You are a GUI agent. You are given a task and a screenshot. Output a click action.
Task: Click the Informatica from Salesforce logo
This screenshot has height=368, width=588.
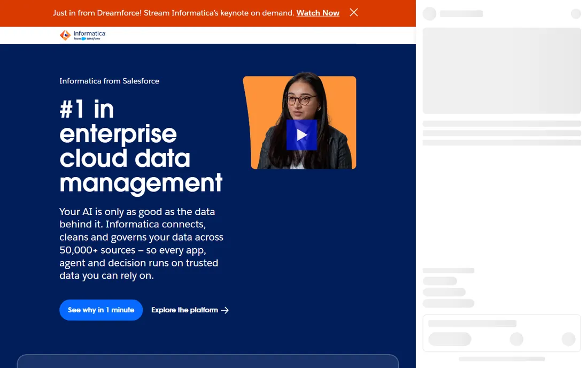point(82,35)
